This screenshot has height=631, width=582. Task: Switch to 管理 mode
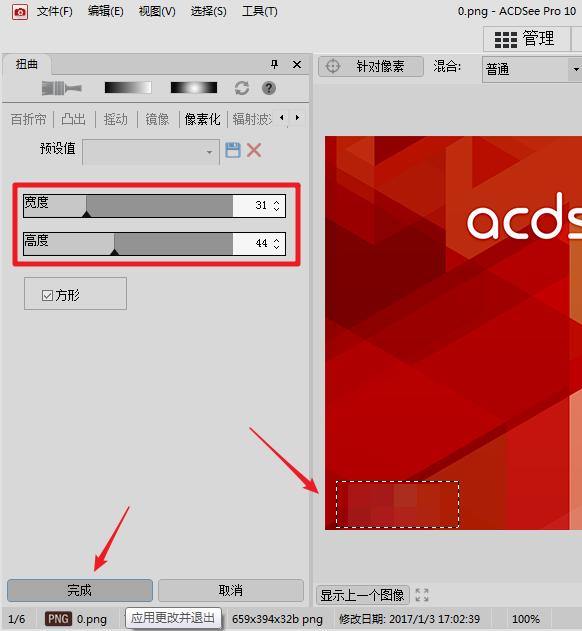[526, 39]
